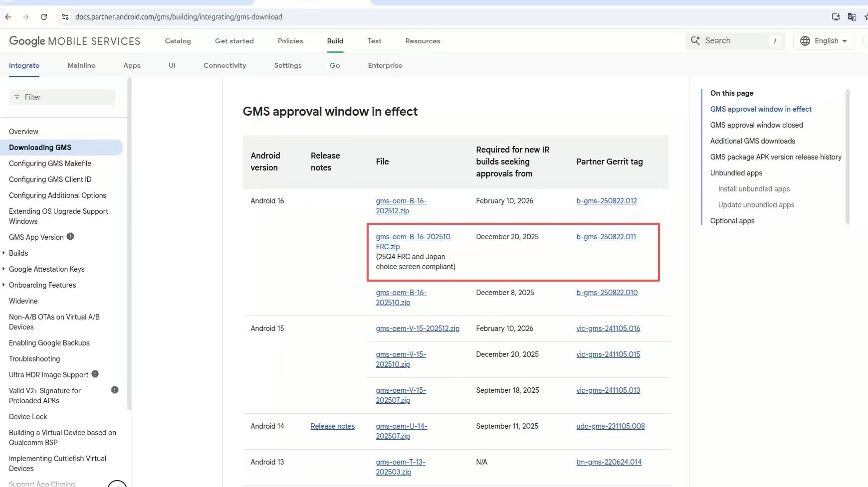Jump to Unbundled apps section

pyautogui.click(x=736, y=173)
